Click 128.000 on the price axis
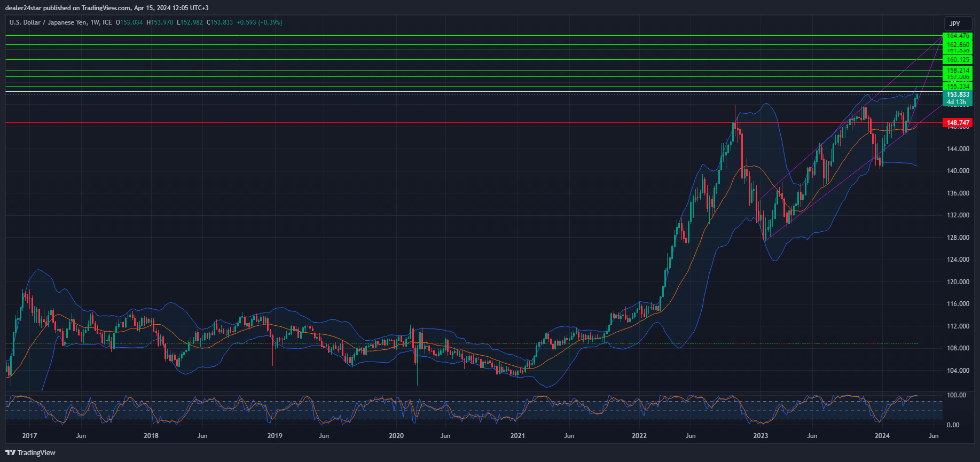The width and height of the screenshot is (980, 462). click(x=958, y=238)
